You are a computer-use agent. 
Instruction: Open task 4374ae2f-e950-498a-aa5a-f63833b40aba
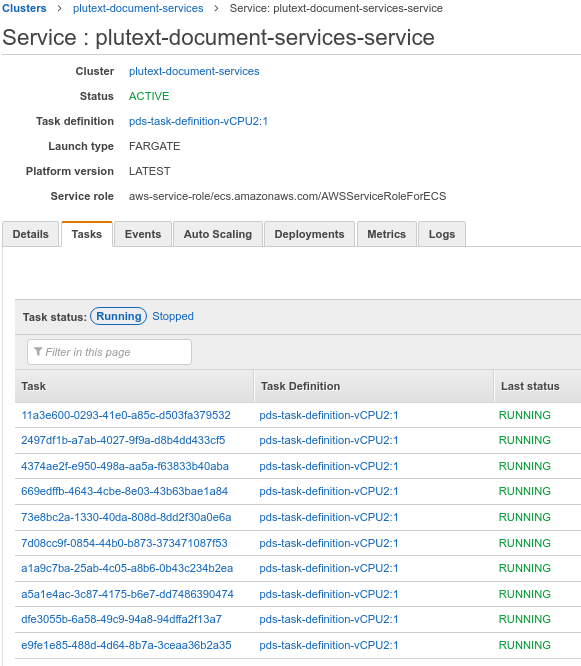(x=125, y=466)
